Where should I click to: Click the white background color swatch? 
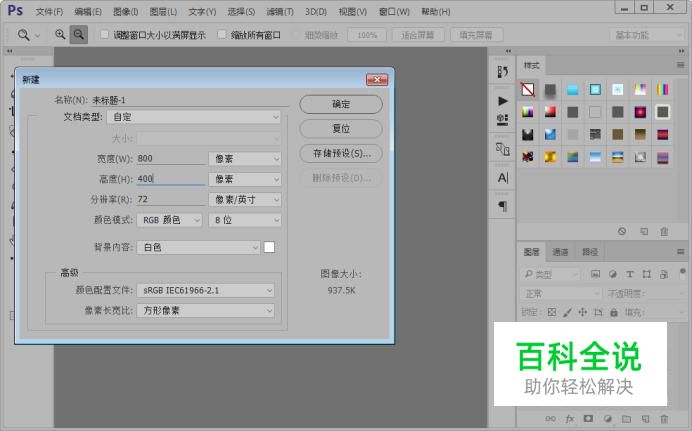pos(269,246)
